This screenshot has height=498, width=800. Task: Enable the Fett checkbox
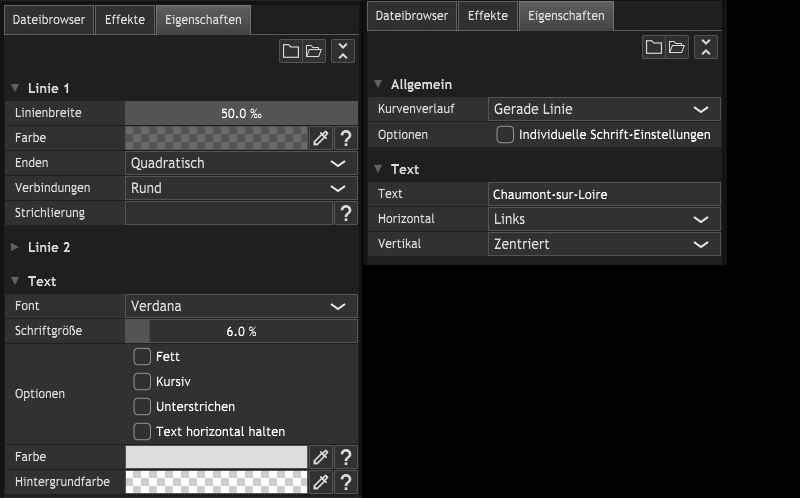pyautogui.click(x=142, y=357)
